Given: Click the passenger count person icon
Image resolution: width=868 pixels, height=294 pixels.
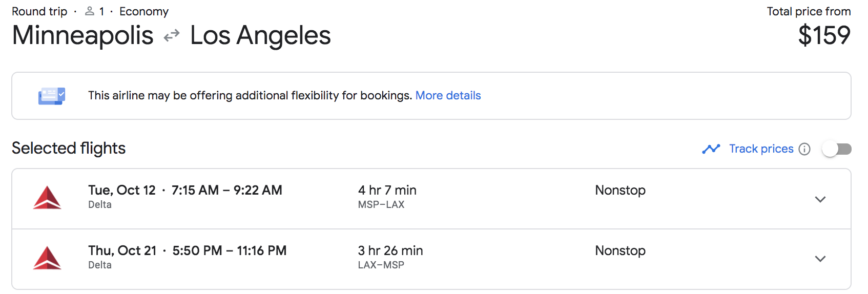Looking at the screenshot, I should click(90, 11).
